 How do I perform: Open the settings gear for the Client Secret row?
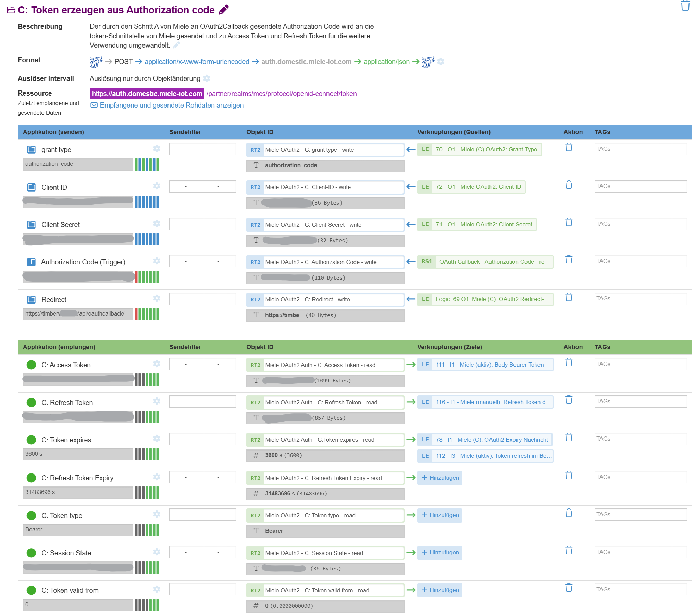click(x=157, y=224)
